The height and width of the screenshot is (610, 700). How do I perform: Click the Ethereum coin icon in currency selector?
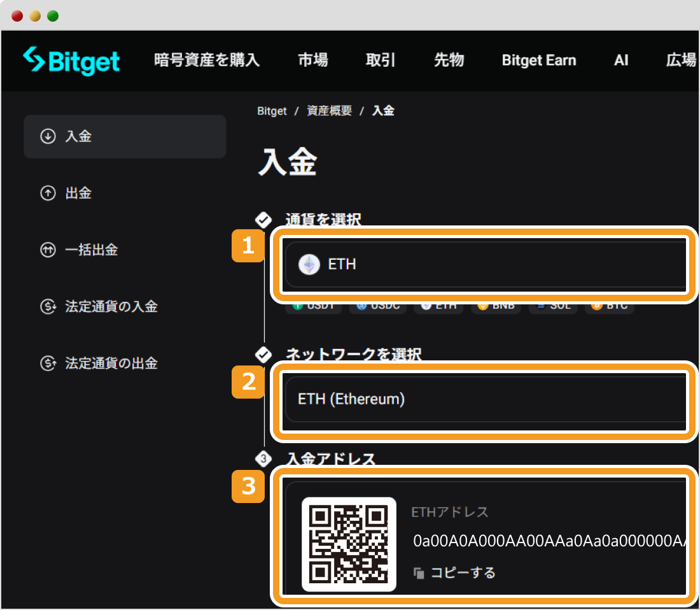[x=309, y=264]
